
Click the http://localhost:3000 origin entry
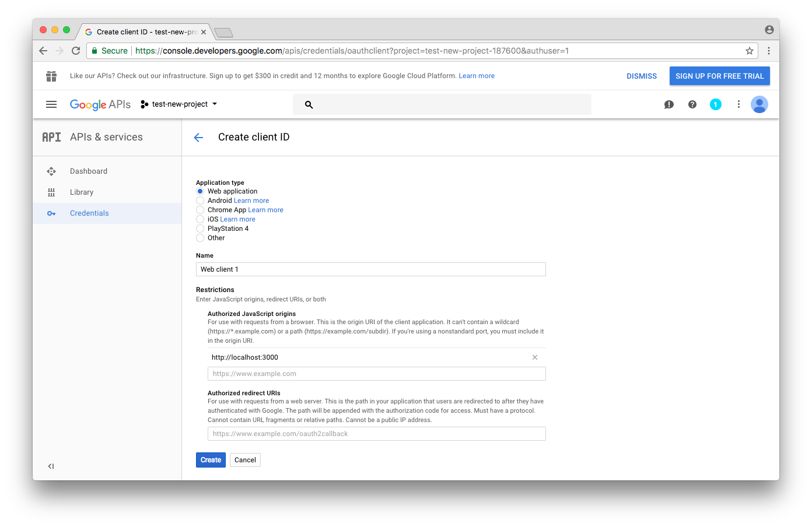tap(245, 357)
